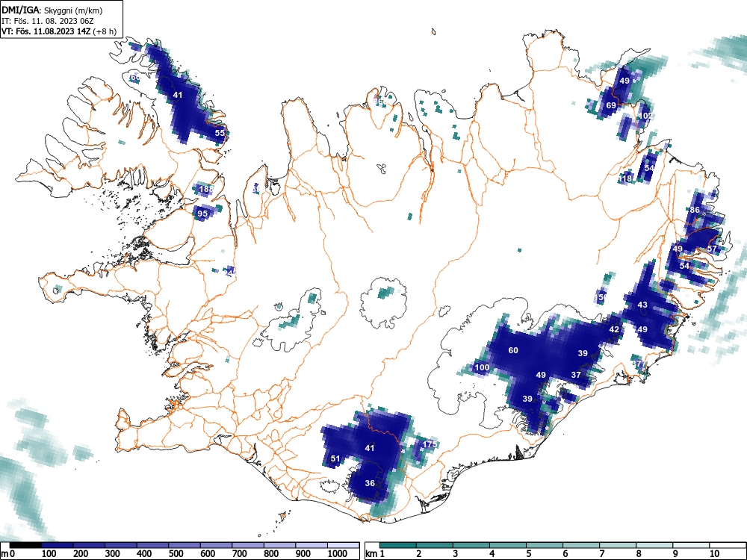Click the 200 label on the metre legend
Viewport: 747px width, 560px height.
pyautogui.click(x=81, y=553)
